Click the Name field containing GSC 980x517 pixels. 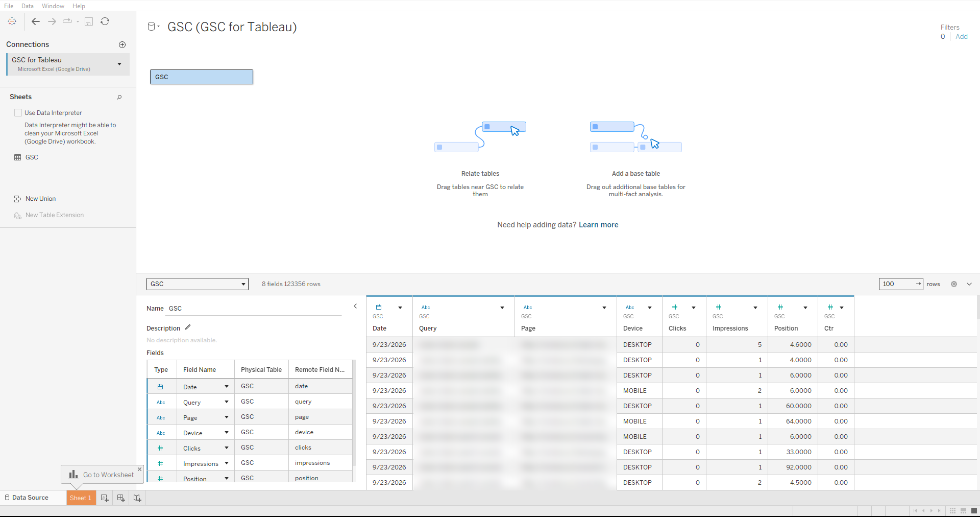pos(254,309)
